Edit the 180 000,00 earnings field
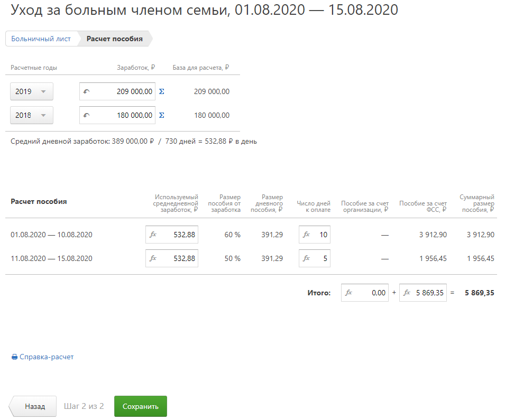This screenshot has height=420, width=505. tap(117, 115)
